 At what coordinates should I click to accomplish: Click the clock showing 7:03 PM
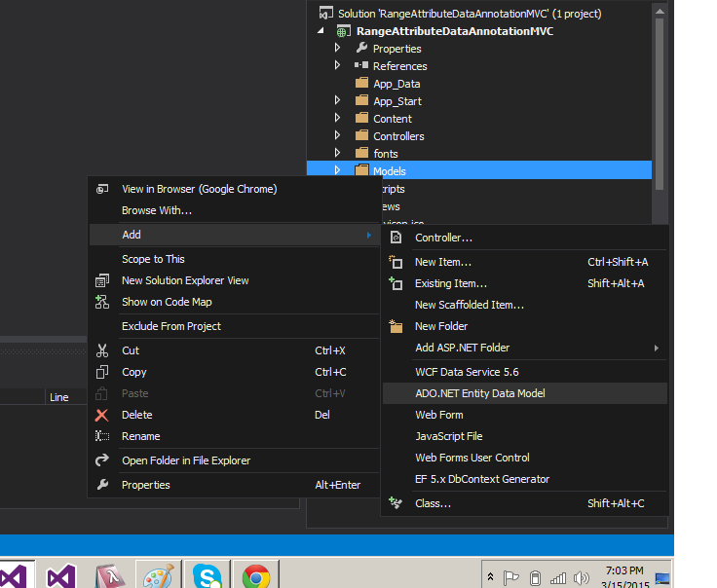click(624, 570)
